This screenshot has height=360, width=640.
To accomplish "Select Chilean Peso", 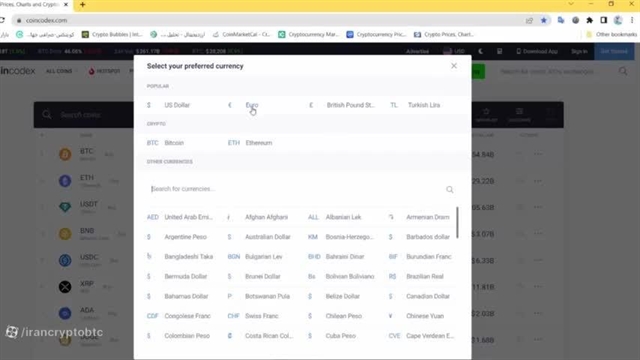I will 343,316.
